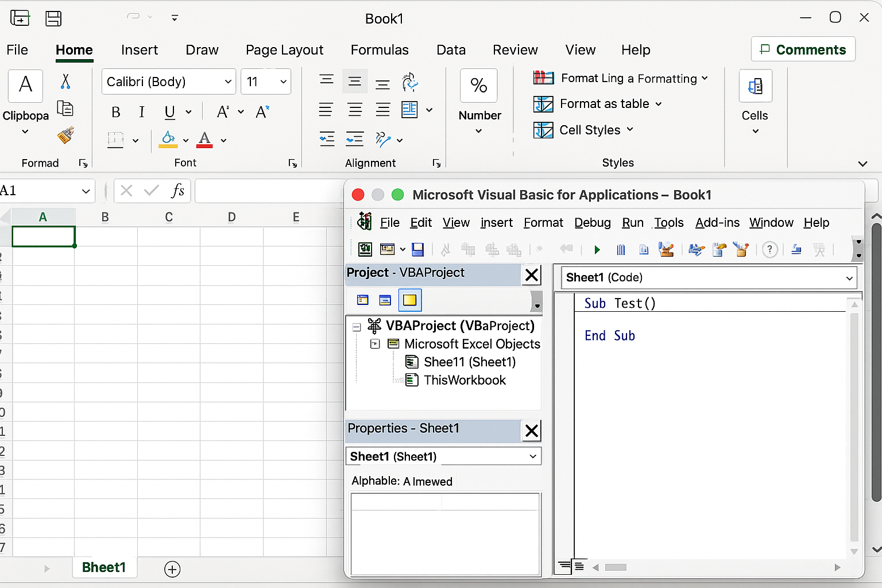Click the Reset stop icon in VBA toolbar
Screen dimensions: 882x588
click(644, 250)
